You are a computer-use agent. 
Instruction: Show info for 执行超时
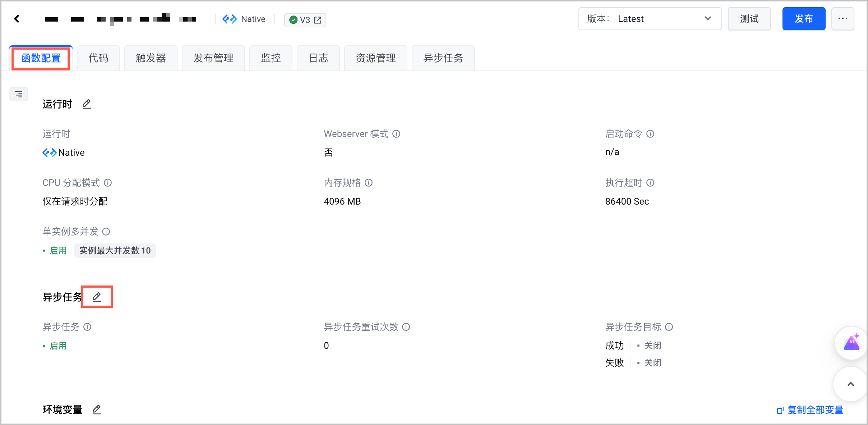650,183
